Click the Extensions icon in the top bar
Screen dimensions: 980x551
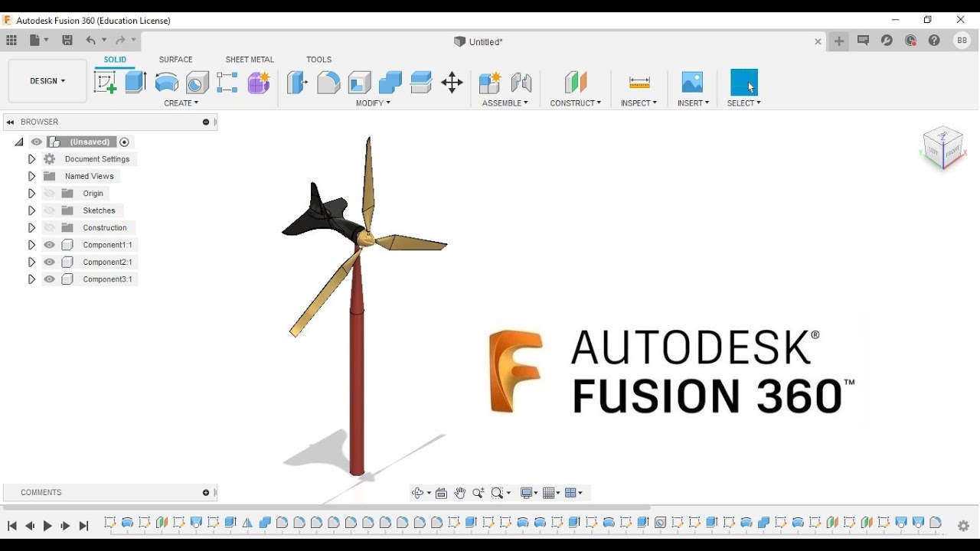click(887, 41)
